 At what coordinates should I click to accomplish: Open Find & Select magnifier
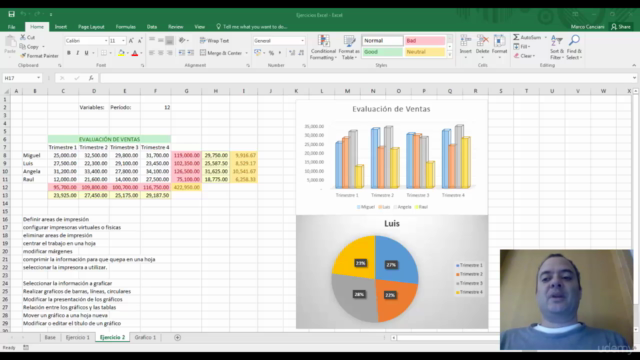pyautogui.click(x=574, y=47)
